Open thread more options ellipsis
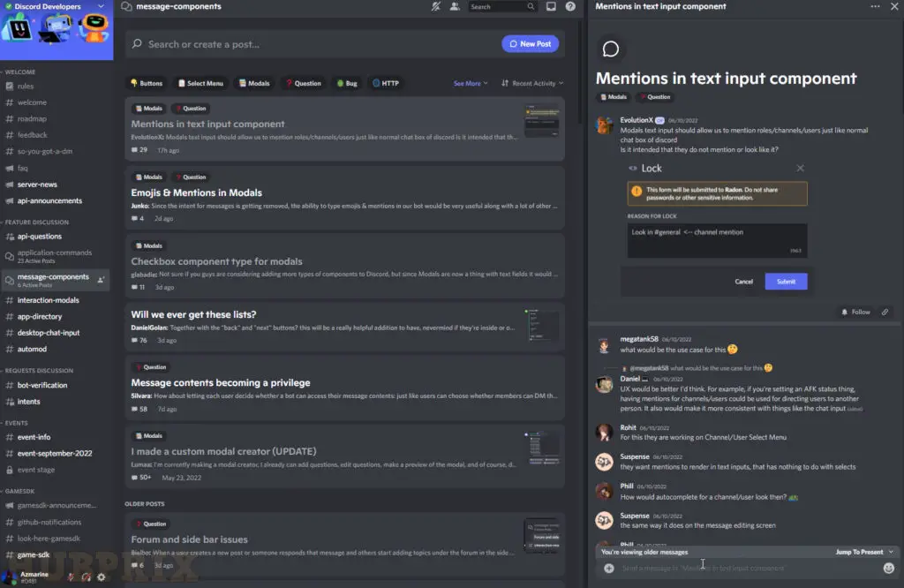 pyautogui.click(x=875, y=6)
